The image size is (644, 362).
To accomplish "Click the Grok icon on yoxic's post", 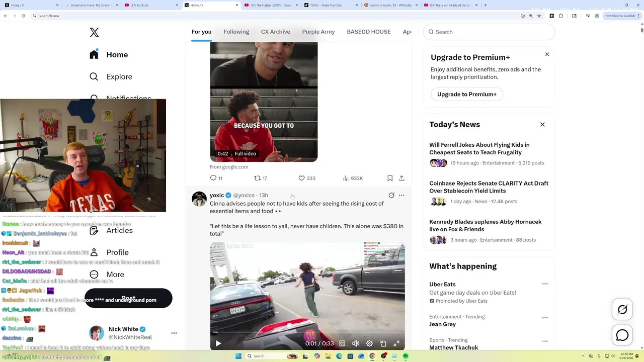I will pos(391,195).
